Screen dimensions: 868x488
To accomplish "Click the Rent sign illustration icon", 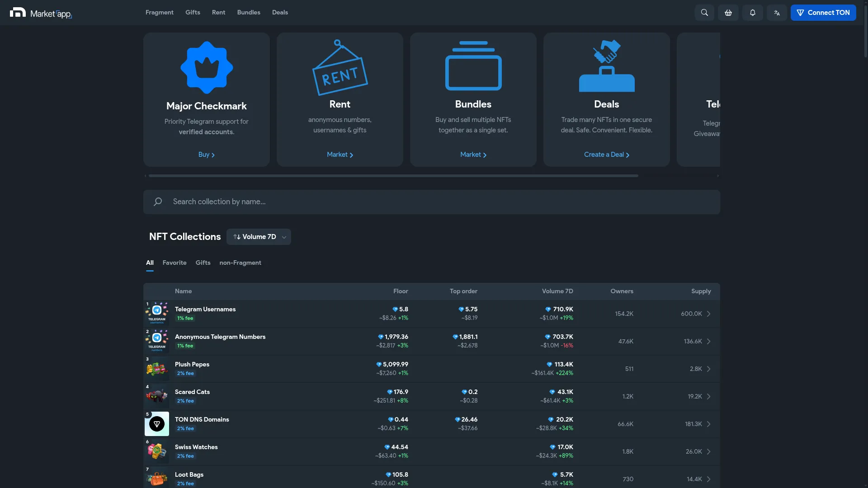I will click(340, 67).
